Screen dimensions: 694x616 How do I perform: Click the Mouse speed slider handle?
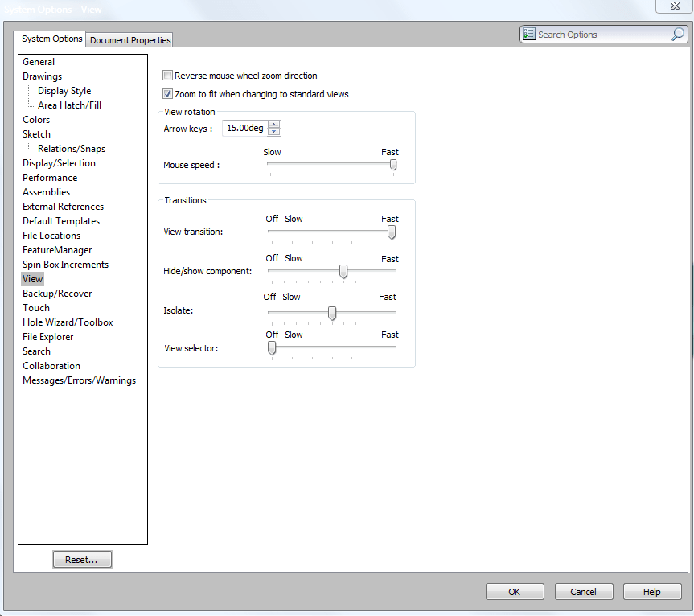click(x=392, y=164)
